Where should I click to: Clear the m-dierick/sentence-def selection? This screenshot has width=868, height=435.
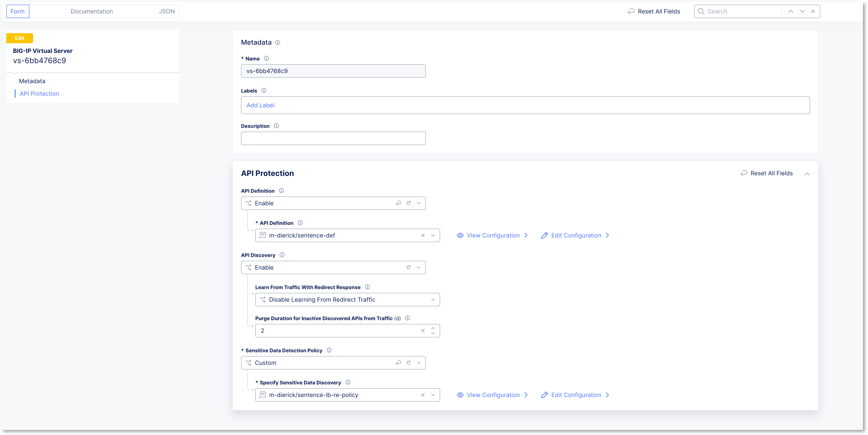pyautogui.click(x=422, y=236)
